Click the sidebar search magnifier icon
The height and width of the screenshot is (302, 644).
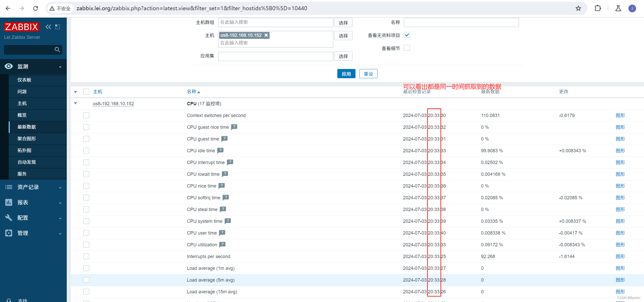(58, 50)
